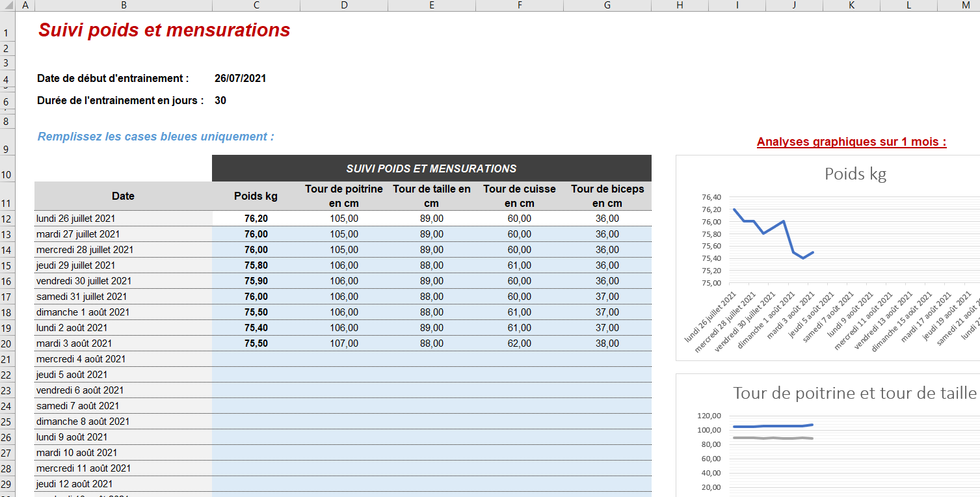
Task: Select the training duration cell showing 30
Action: point(220,100)
